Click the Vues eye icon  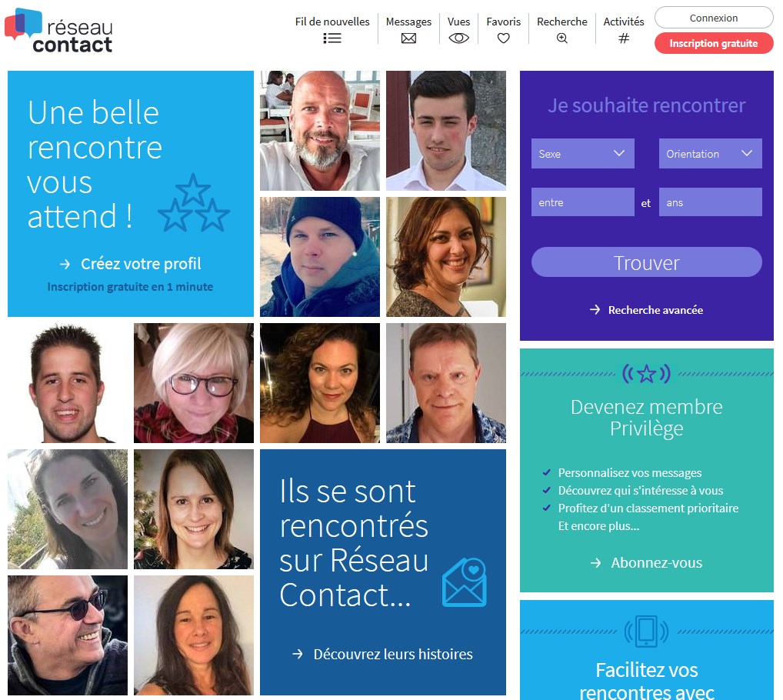tap(458, 38)
